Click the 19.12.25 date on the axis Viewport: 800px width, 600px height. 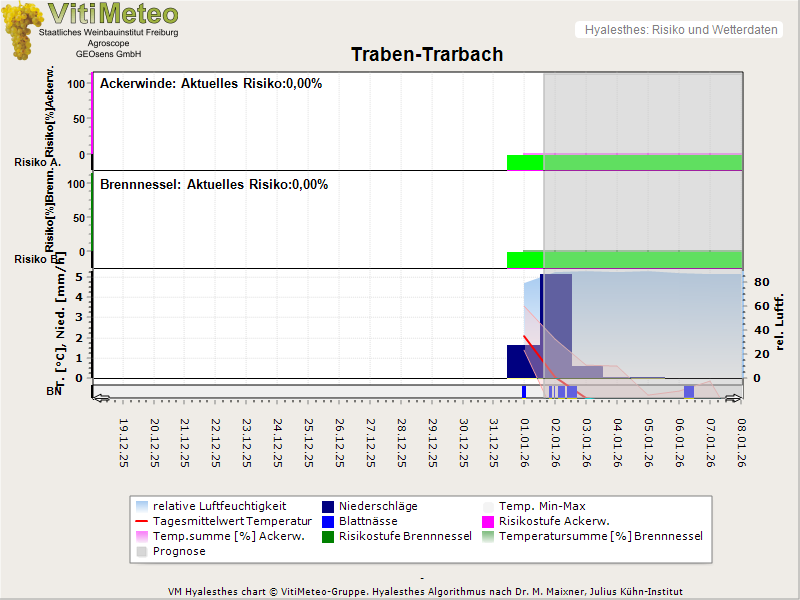coord(124,442)
